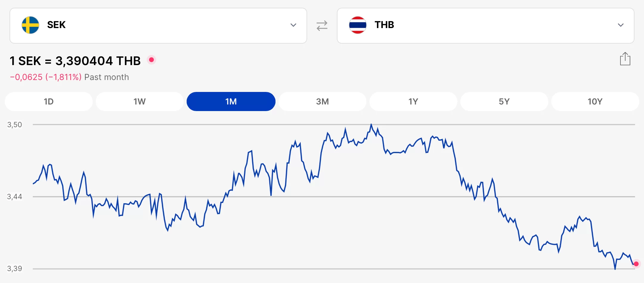Viewport: 644px width, 283px height.
Task: Click the Swedish flag icon
Action: coord(30,25)
